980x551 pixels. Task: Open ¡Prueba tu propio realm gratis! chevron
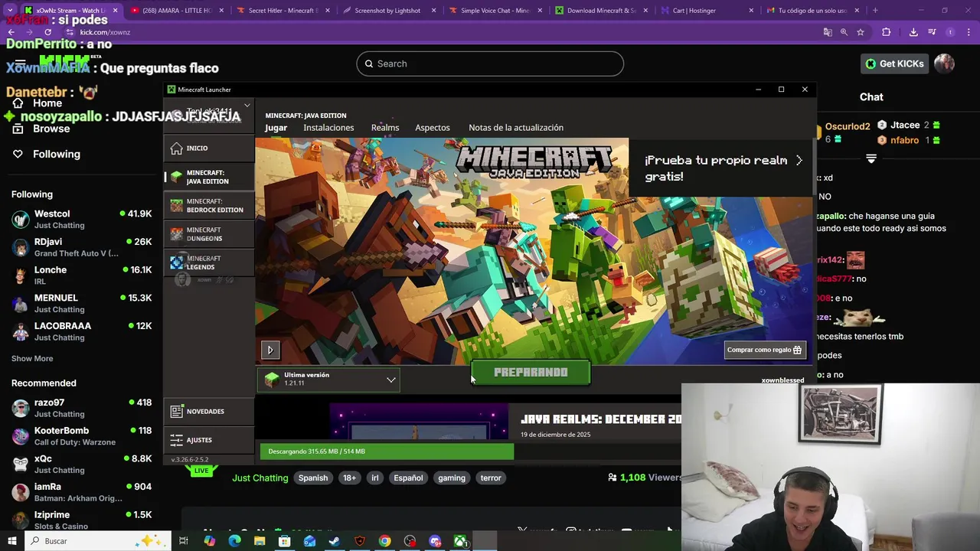[x=799, y=161]
